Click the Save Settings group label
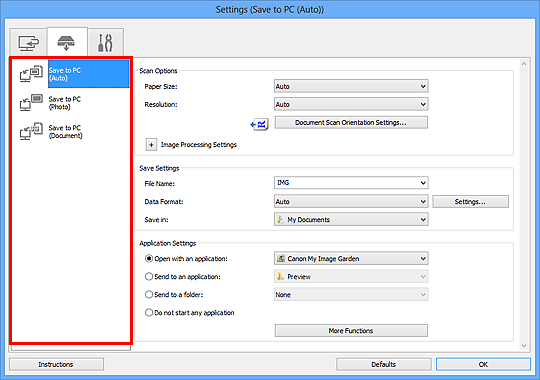 pos(159,168)
